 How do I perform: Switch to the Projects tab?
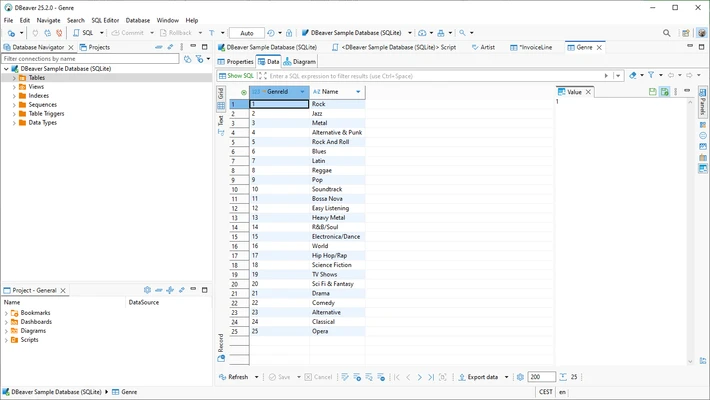click(x=95, y=47)
